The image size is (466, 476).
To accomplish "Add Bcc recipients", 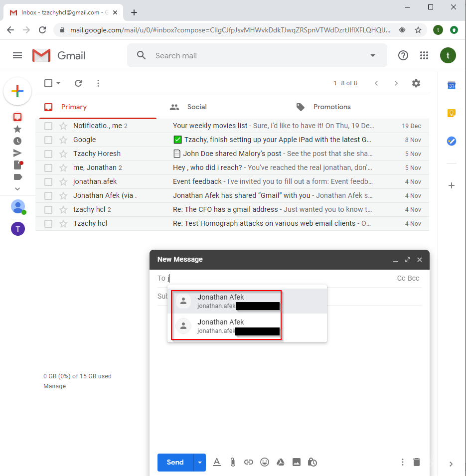I will (414, 278).
